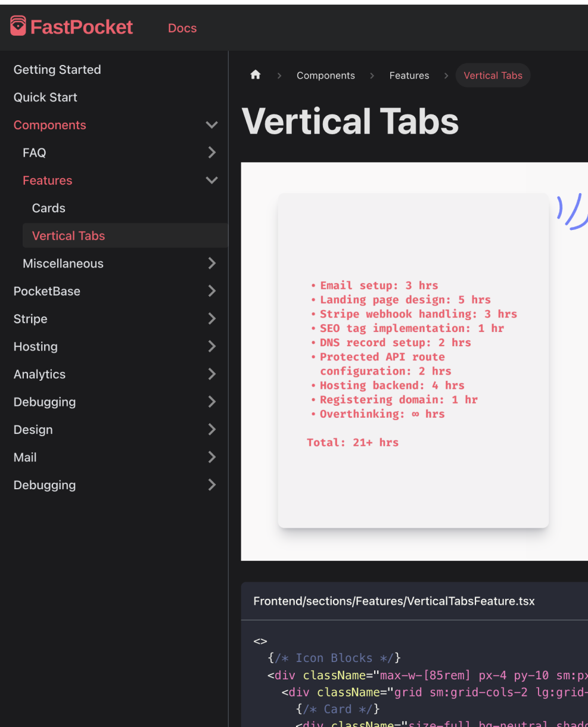Click the VerticalTabsFeature.tsx file path header

click(394, 601)
